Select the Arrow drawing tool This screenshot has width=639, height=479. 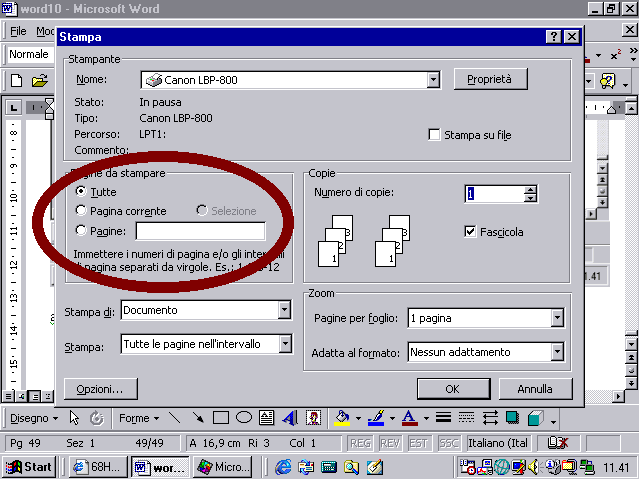pos(198,418)
